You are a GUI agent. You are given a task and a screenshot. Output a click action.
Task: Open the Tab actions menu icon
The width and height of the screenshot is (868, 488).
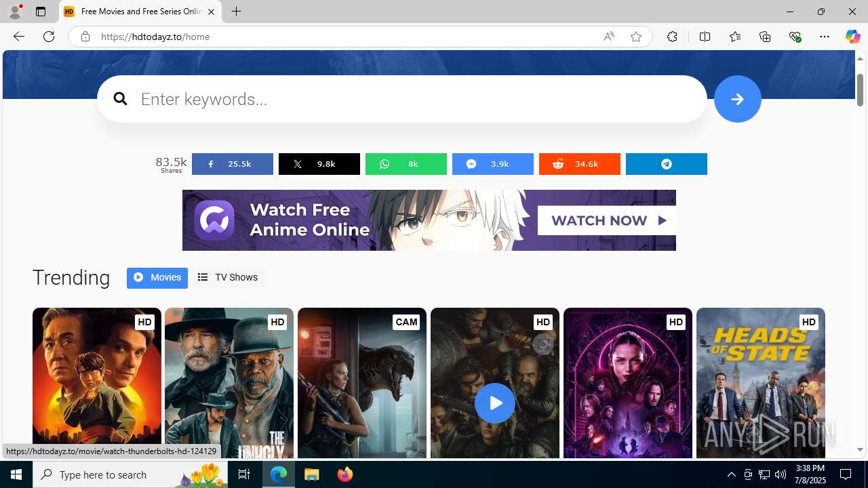point(41,12)
